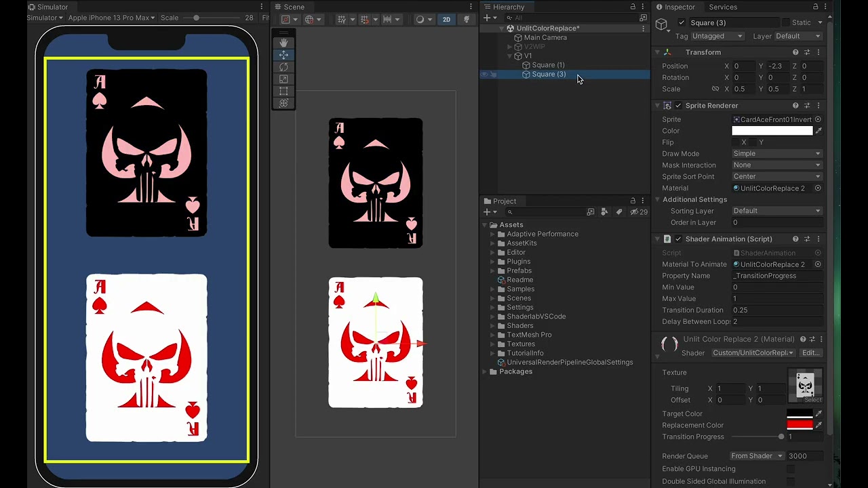The height and width of the screenshot is (488, 868).
Task: Click the Replacement Color red swatch
Action: pos(800,425)
